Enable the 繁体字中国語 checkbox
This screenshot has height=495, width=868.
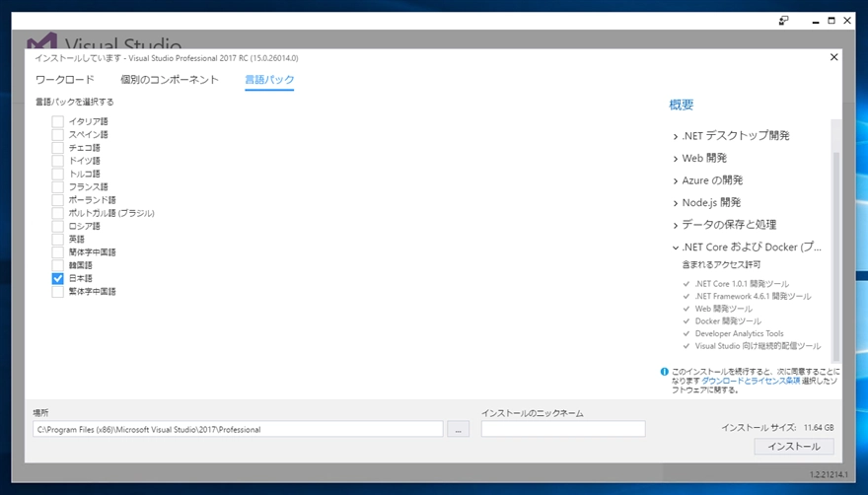click(57, 291)
